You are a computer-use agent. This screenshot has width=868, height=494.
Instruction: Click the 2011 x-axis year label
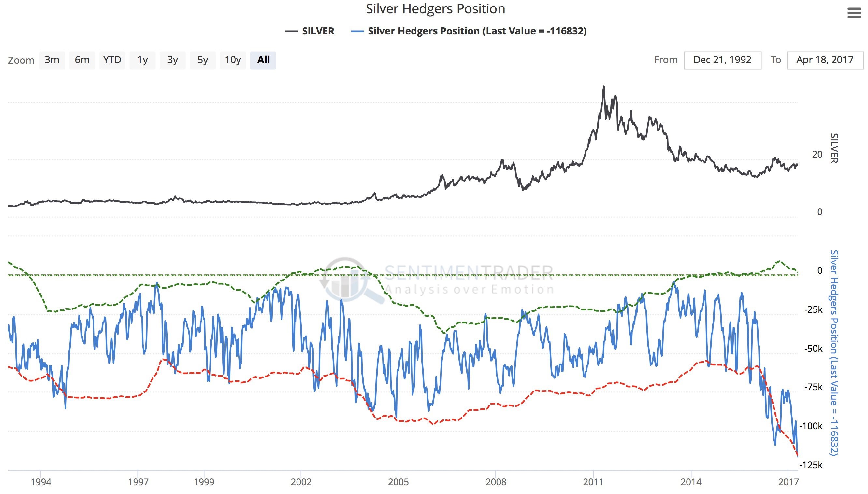[593, 482]
